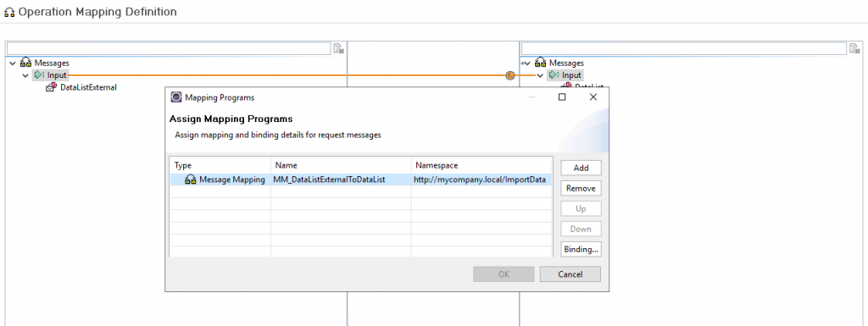This screenshot has height=326, width=868.
Task: Collapse the right Input tree node
Action: tap(540, 75)
